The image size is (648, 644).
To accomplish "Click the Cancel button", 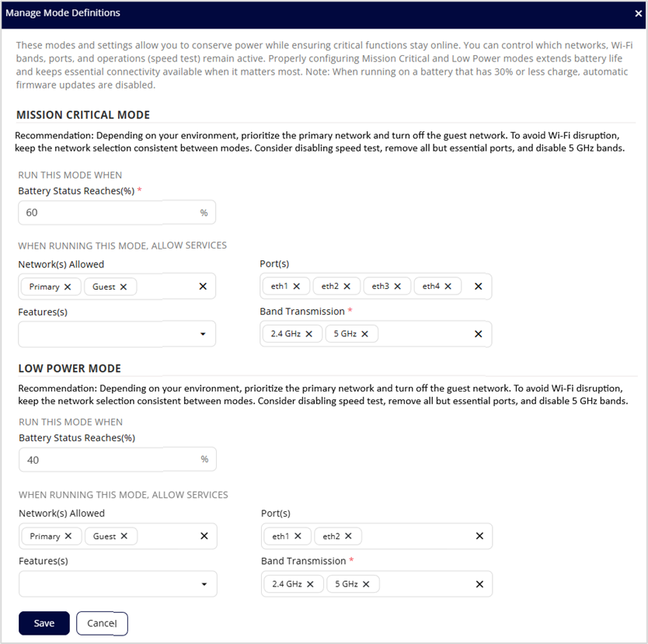I will pyautogui.click(x=102, y=623).
